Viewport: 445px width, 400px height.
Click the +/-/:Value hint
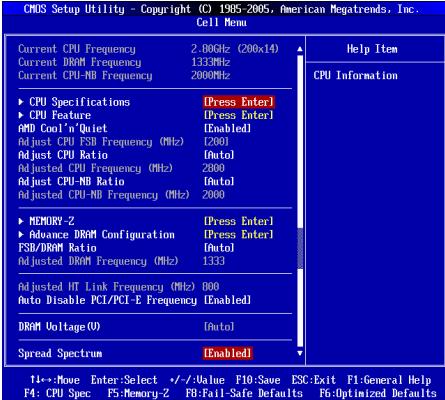[197, 380]
